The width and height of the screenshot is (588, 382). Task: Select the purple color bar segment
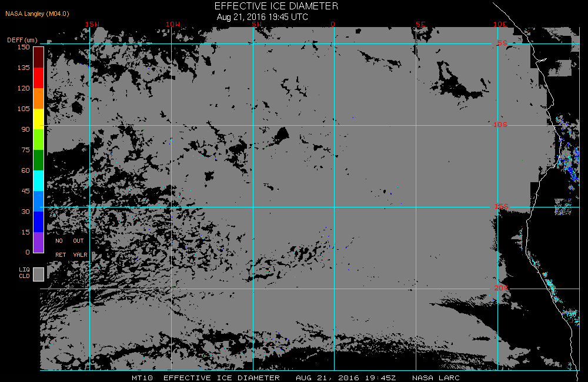coord(39,242)
